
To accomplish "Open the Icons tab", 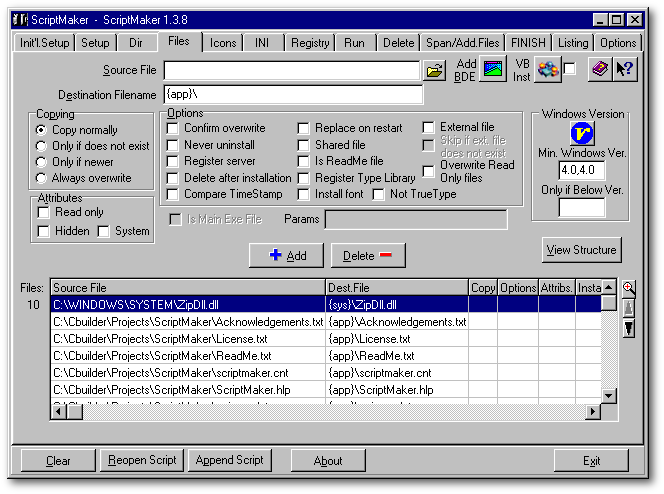I will click(223, 43).
